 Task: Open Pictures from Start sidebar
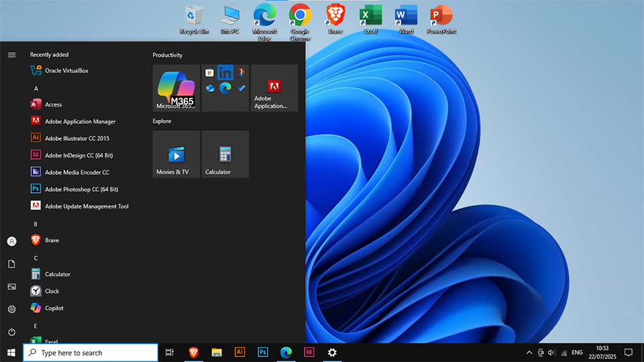pos(11,286)
